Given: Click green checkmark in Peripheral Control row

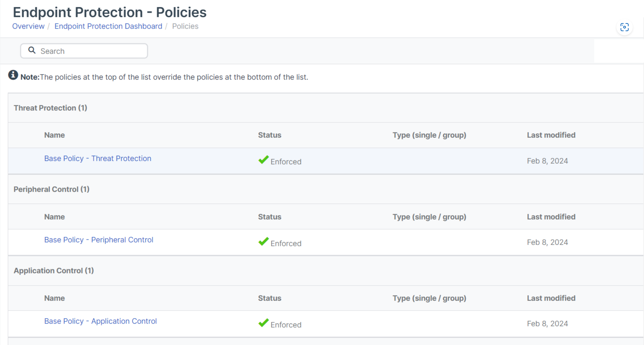Looking at the screenshot, I should [x=264, y=241].
